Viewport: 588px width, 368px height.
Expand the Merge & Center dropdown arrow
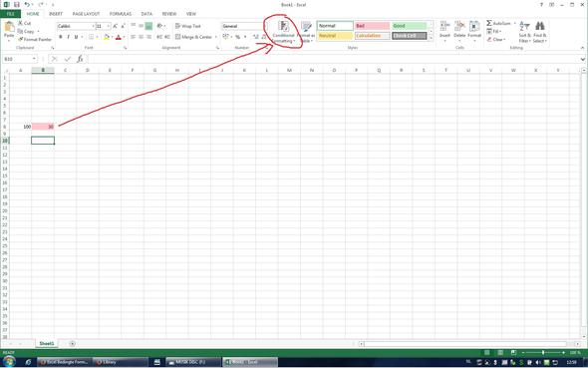(x=216, y=37)
